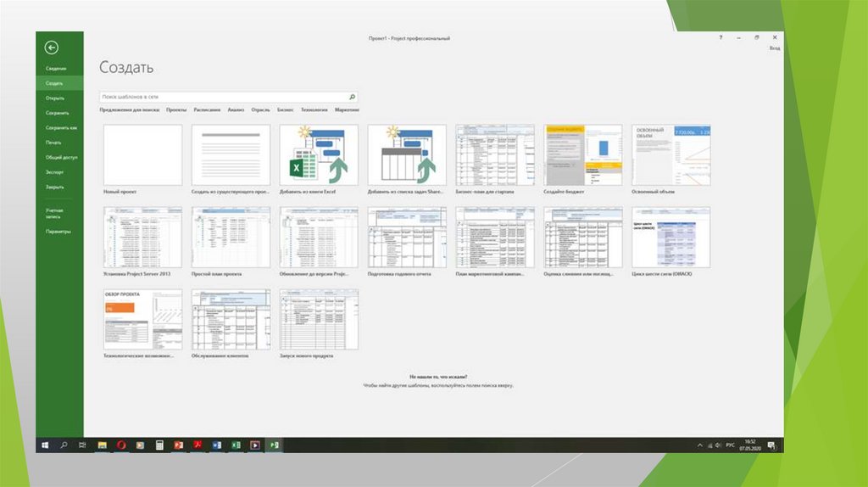
Task: Click the Project app icon on the taskbar
Action: coord(274,445)
